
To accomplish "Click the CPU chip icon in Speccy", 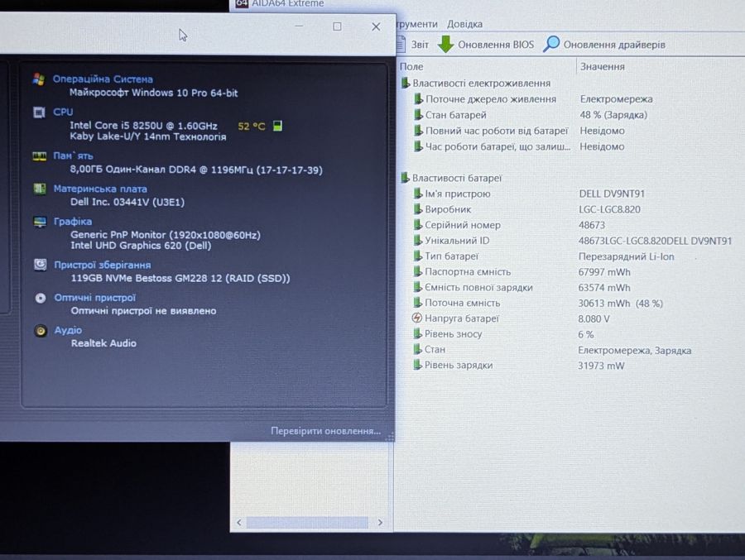I will pos(39,112).
